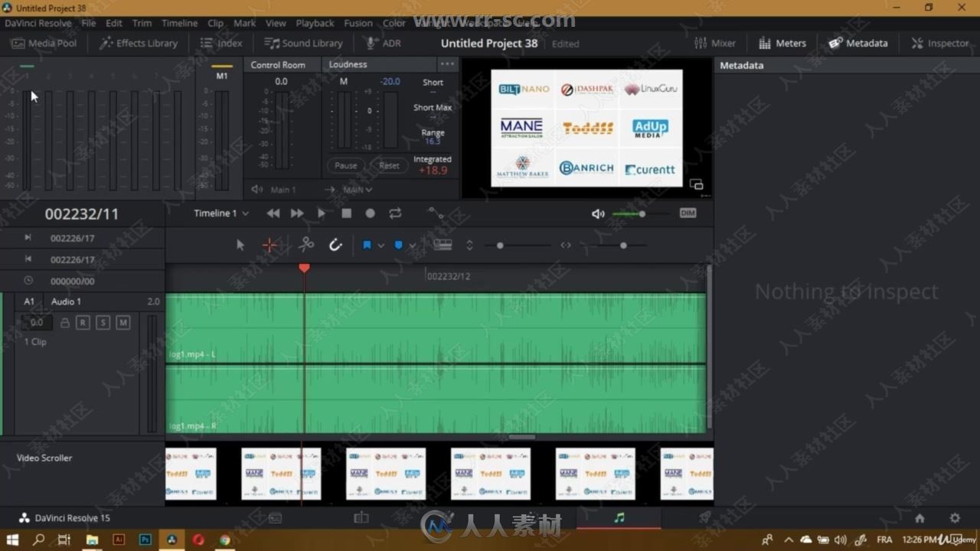Toggle the Metadata panel
Image resolution: width=980 pixels, height=551 pixels.
(x=857, y=43)
